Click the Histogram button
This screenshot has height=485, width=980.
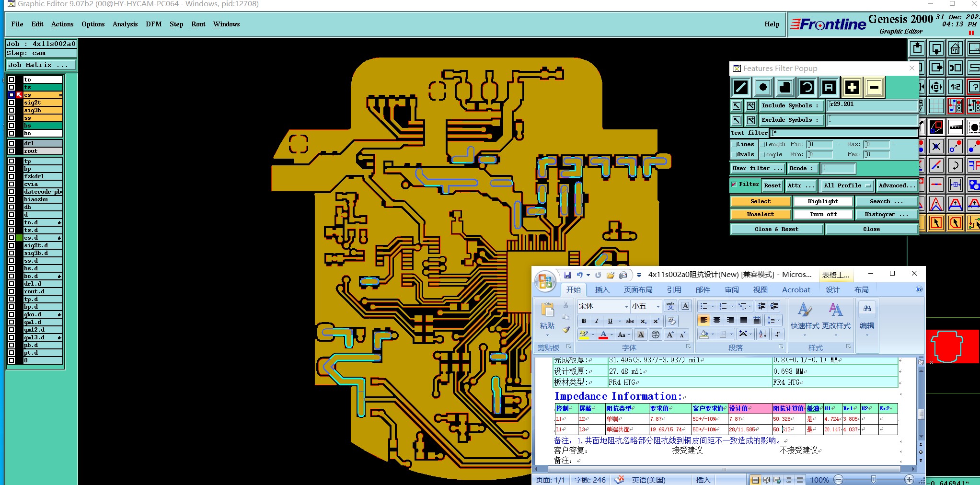tap(887, 214)
